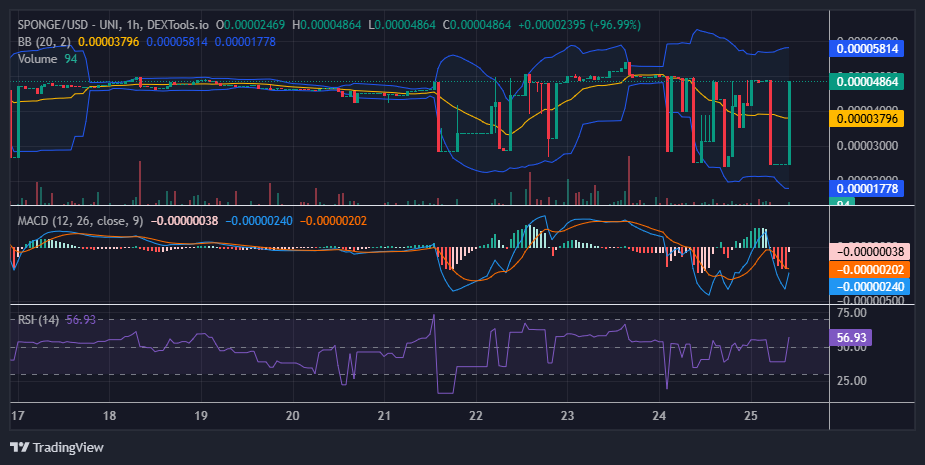Click the date label 21 on time axis
The width and height of the screenshot is (925, 465).
[x=384, y=416]
